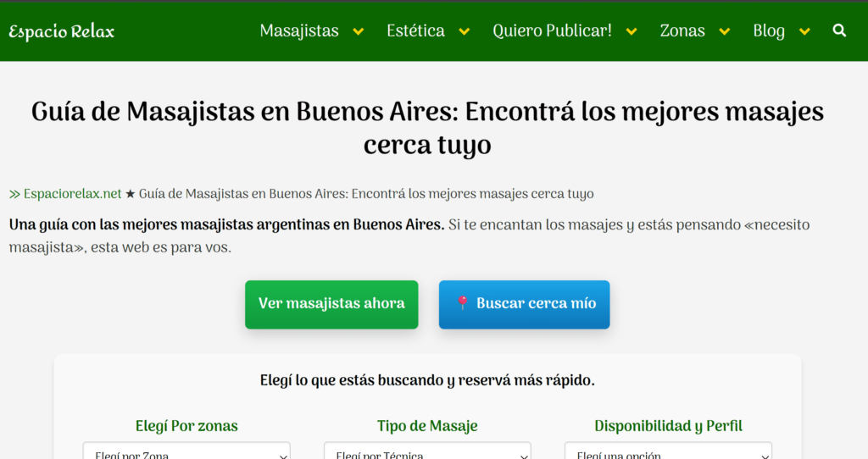
Task: Click Zonas in the navigation bar
Action: 682,30
